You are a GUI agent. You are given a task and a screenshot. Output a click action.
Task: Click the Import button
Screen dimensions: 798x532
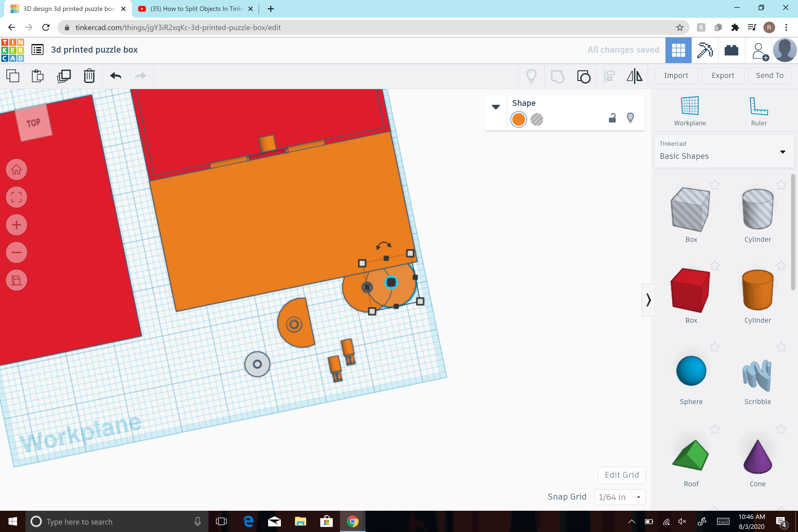[x=676, y=75]
